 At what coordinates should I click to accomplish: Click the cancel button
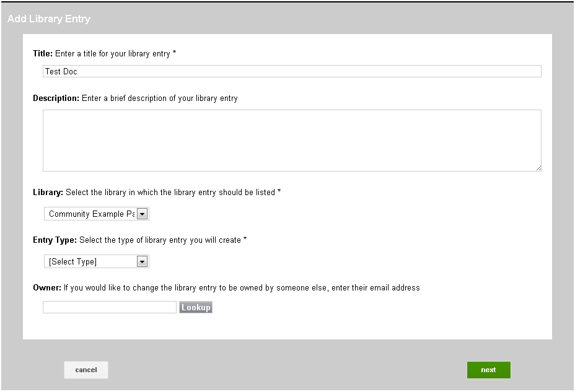[x=86, y=370]
